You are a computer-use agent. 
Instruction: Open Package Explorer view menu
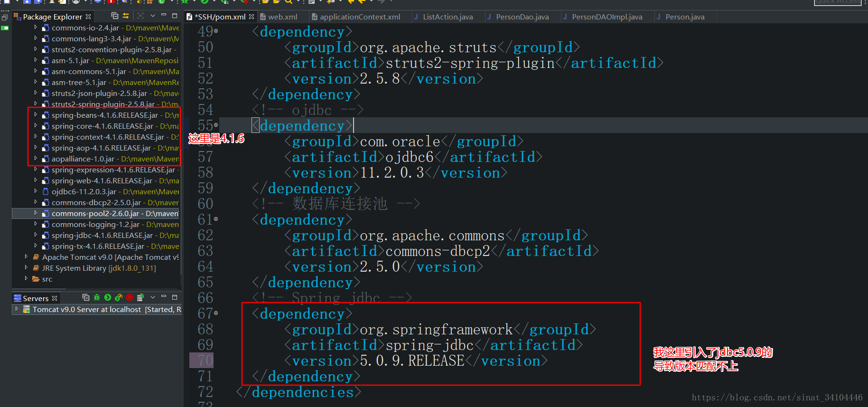[x=153, y=16]
